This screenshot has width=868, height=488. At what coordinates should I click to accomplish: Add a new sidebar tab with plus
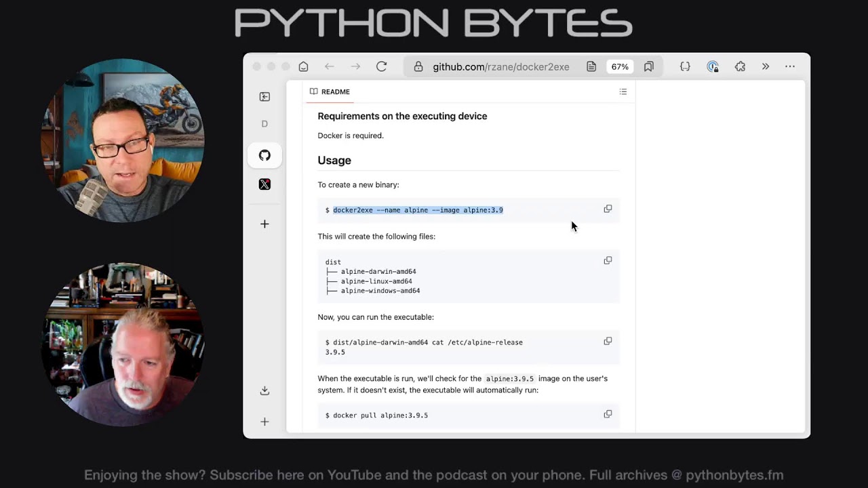[x=264, y=224]
